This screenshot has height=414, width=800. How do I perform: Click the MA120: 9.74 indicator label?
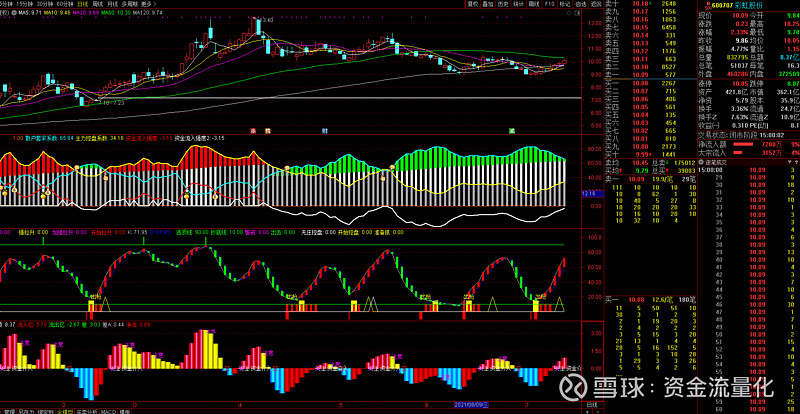click(x=147, y=12)
